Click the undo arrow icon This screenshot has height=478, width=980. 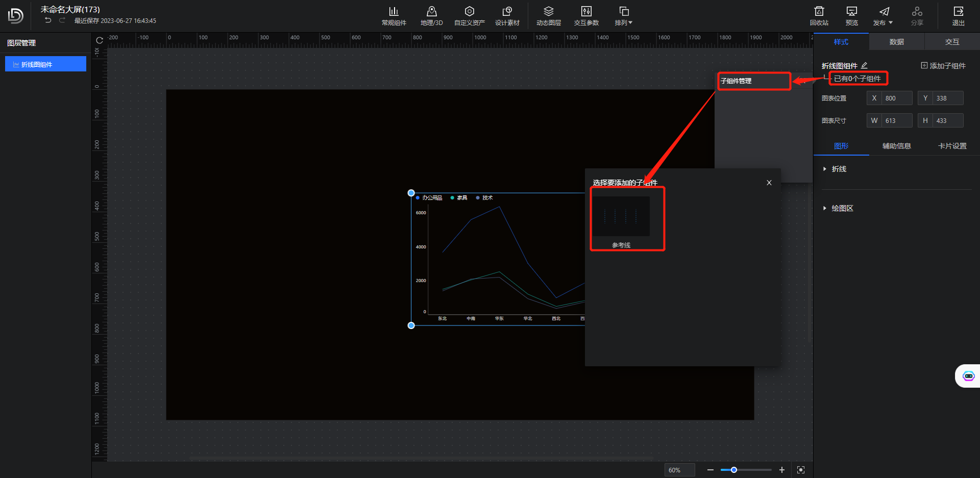point(48,20)
